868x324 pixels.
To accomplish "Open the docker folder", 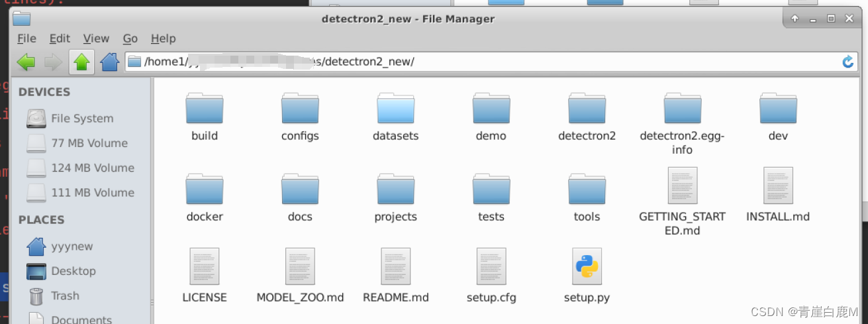I will [x=205, y=189].
